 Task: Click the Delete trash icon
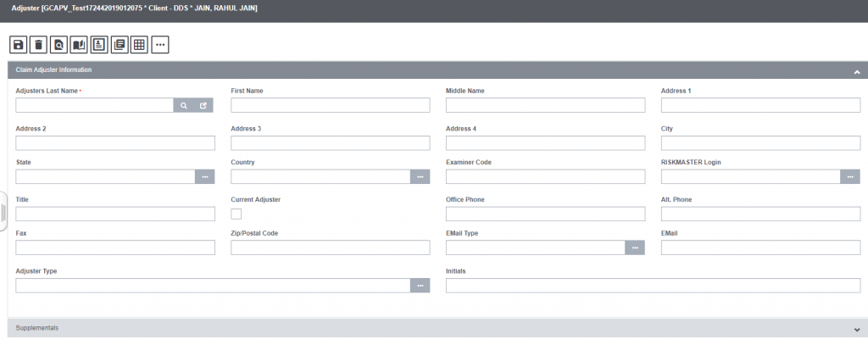[38, 44]
